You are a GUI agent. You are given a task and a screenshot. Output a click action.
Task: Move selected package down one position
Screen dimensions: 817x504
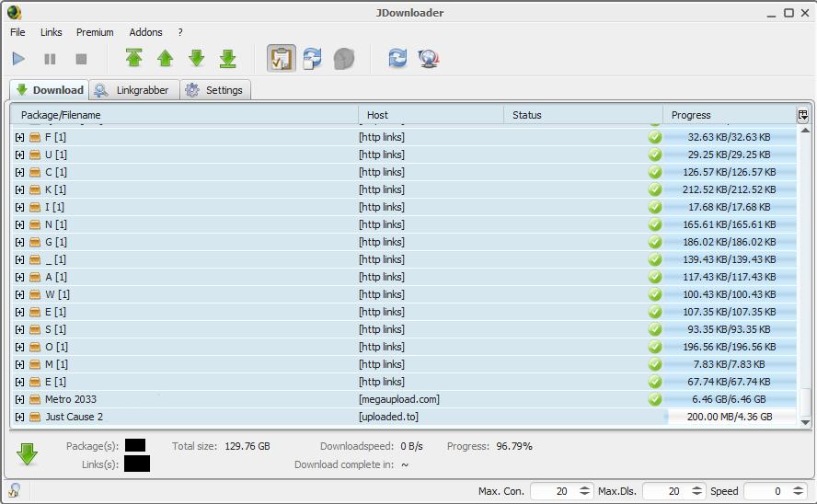pos(197,59)
